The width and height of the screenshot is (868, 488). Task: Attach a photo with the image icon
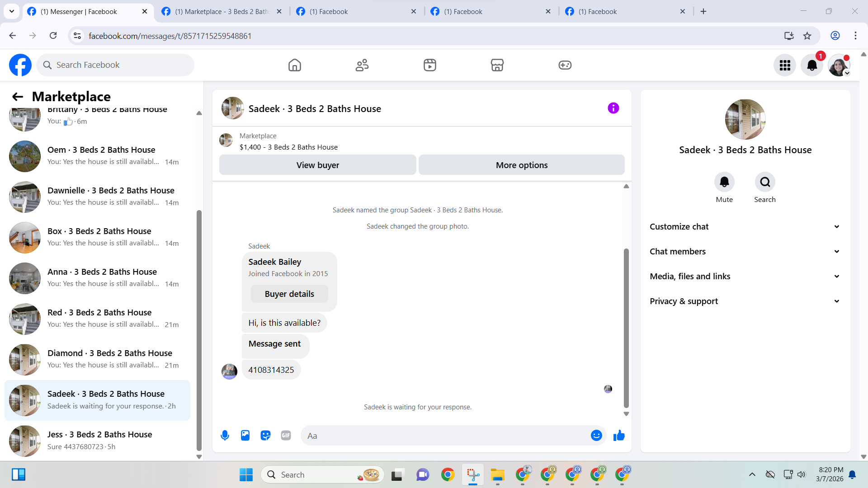245,436
